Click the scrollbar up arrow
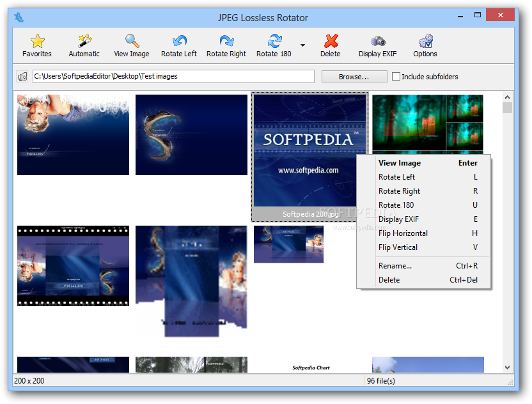This screenshot has width=532, height=404. point(508,97)
